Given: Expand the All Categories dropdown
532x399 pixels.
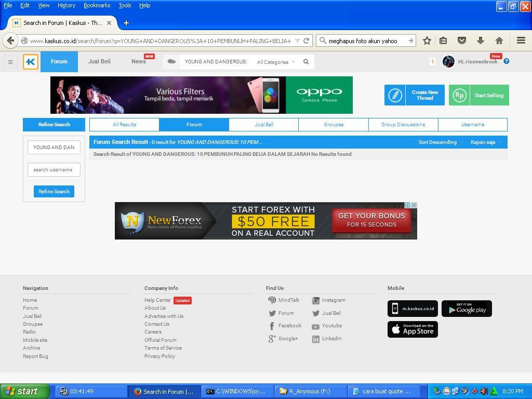Looking at the screenshot, I should [x=276, y=62].
